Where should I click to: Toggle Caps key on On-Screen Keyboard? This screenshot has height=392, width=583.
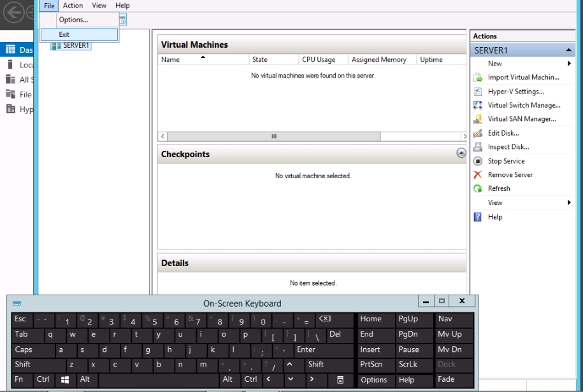(x=33, y=349)
